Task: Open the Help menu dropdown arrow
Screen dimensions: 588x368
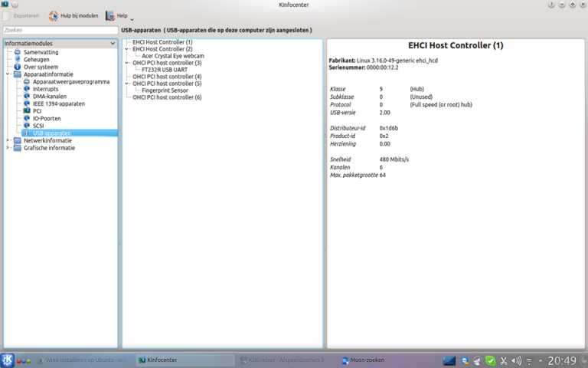Action: 132,18
